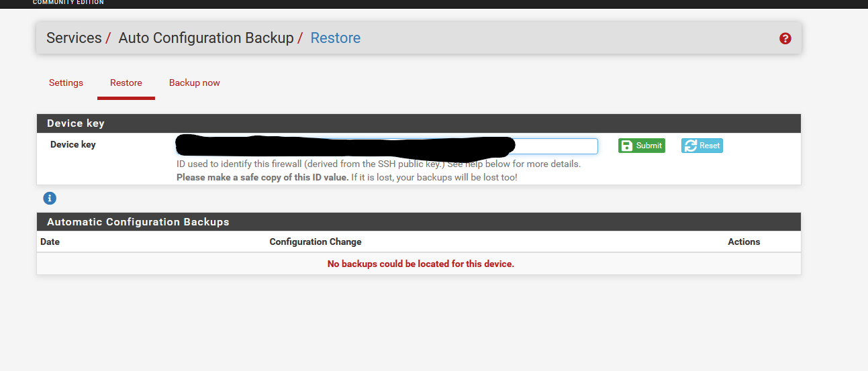
Task: Click the Community Edition logo text
Action: coord(68,3)
